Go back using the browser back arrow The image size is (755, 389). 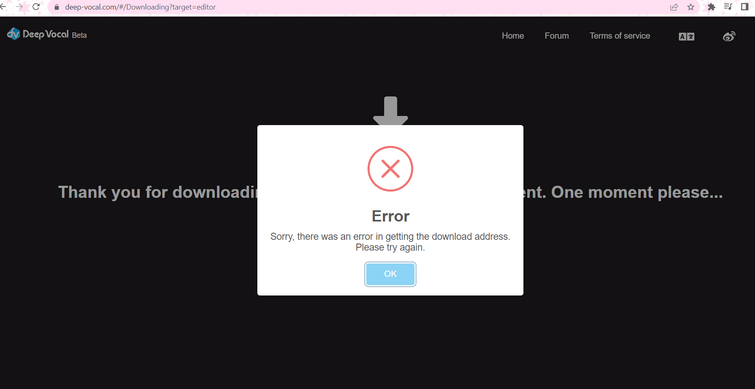(4, 7)
